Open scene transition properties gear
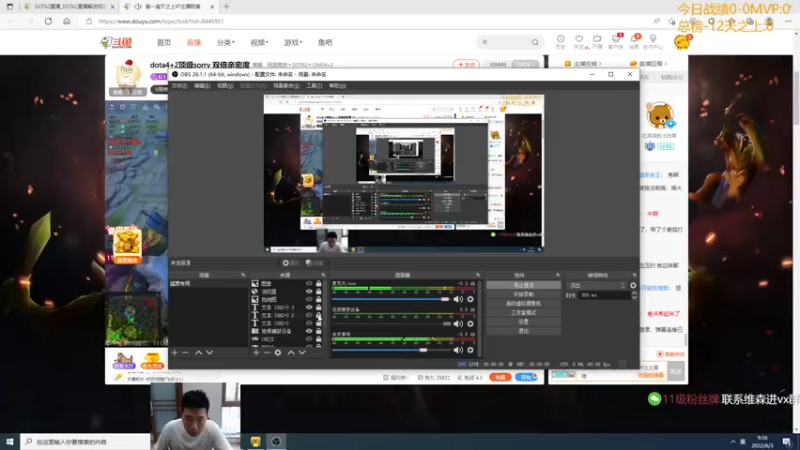The image size is (800, 450). pyautogui.click(x=633, y=286)
